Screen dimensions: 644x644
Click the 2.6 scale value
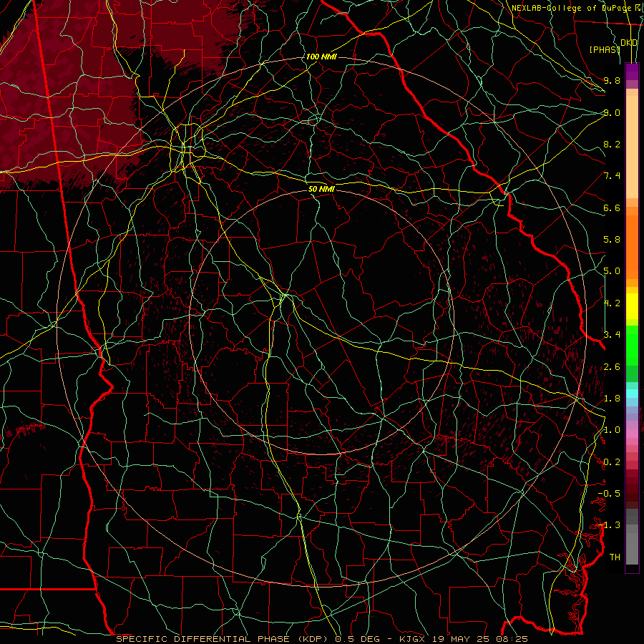tap(612, 367)
